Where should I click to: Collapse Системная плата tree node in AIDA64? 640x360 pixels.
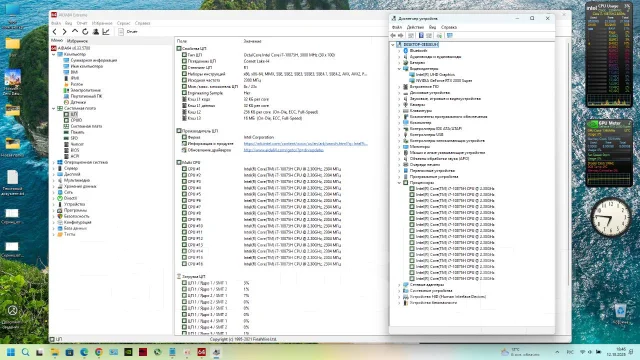pyautogui.click(x=53, y=108)
